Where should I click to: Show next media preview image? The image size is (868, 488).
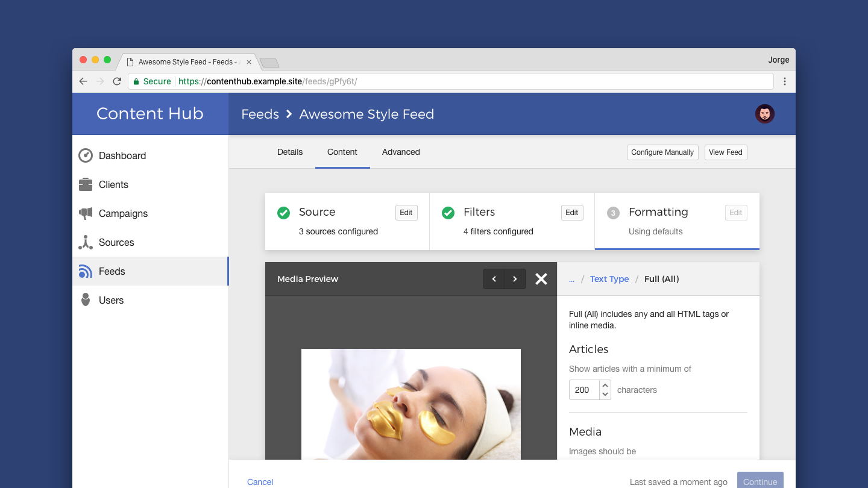click(x=515, y=279)
